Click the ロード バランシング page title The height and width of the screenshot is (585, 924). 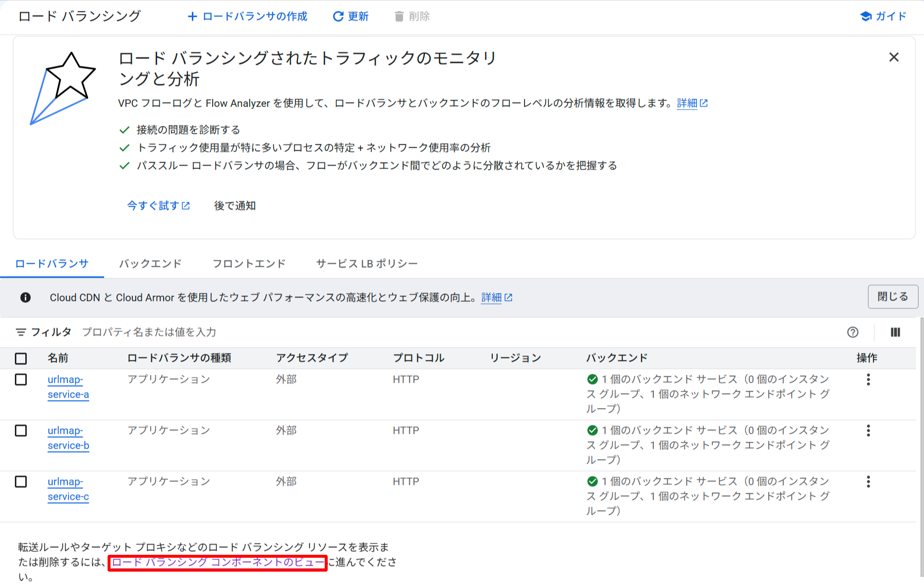click(x=80, y=16)
